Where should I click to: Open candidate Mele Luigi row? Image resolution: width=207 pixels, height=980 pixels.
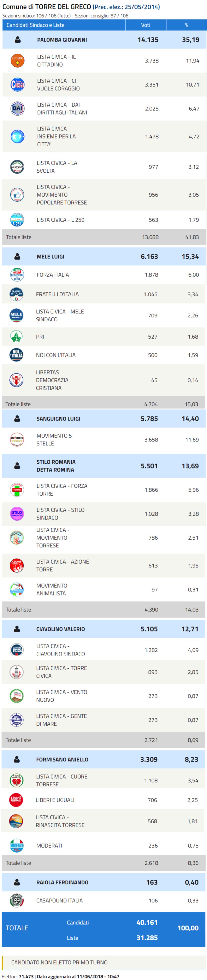[x=51, y=256]
